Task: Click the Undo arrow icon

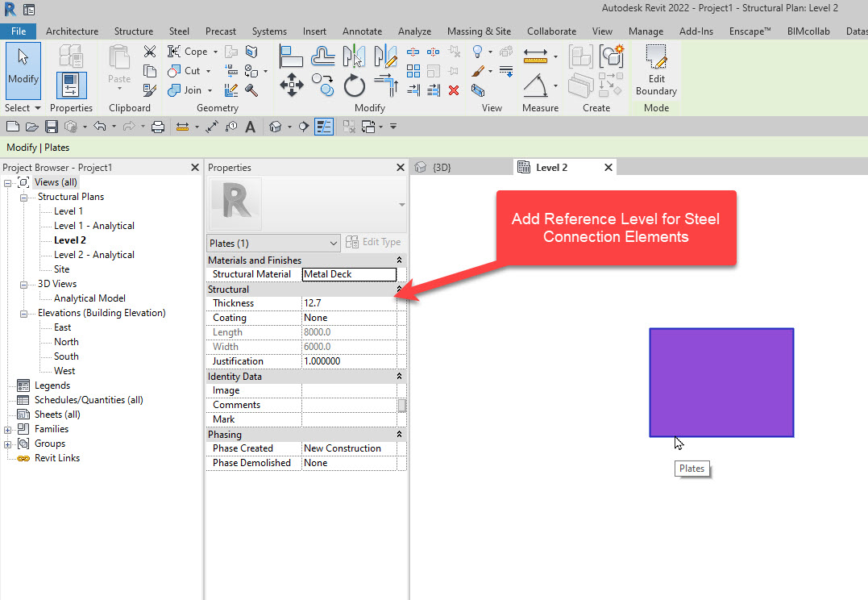Action: click(100, 127)
